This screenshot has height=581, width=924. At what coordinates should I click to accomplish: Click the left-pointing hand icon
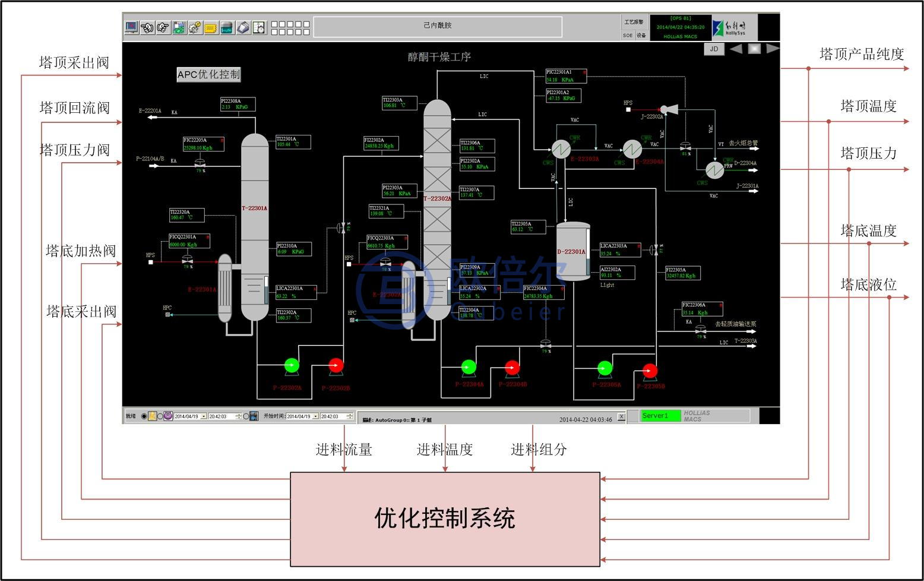point(147,27)
